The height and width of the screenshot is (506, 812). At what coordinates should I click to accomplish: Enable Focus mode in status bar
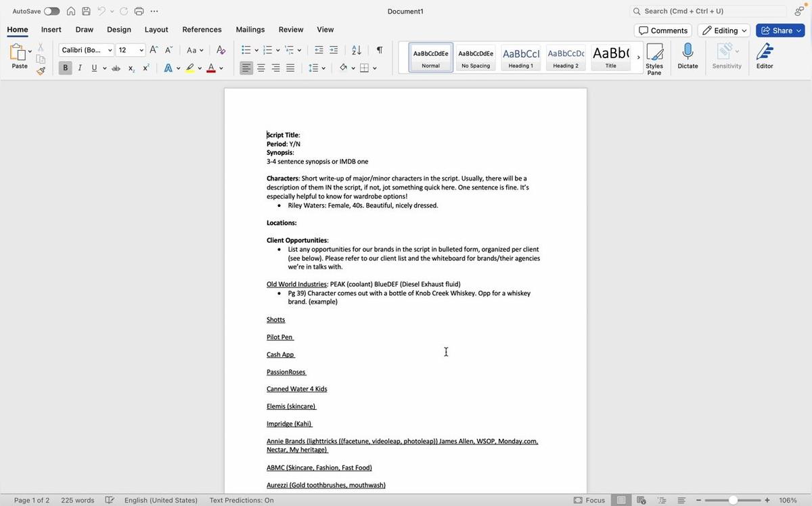[x=589, y=501]
